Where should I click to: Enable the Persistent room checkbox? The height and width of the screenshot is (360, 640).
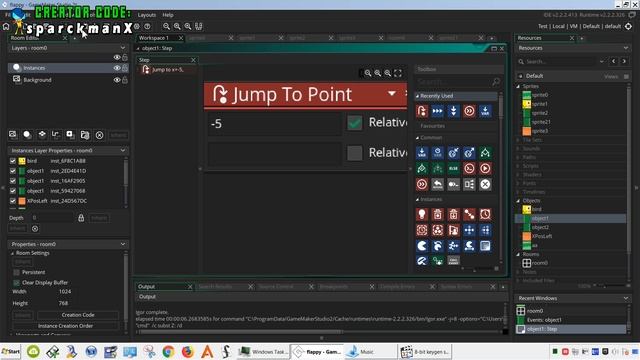click(16, 272)
